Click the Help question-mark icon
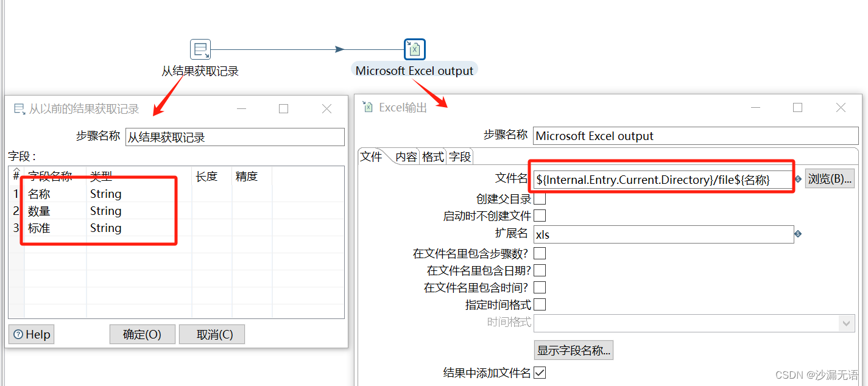 pyautogui.click(x=19, y=334)
